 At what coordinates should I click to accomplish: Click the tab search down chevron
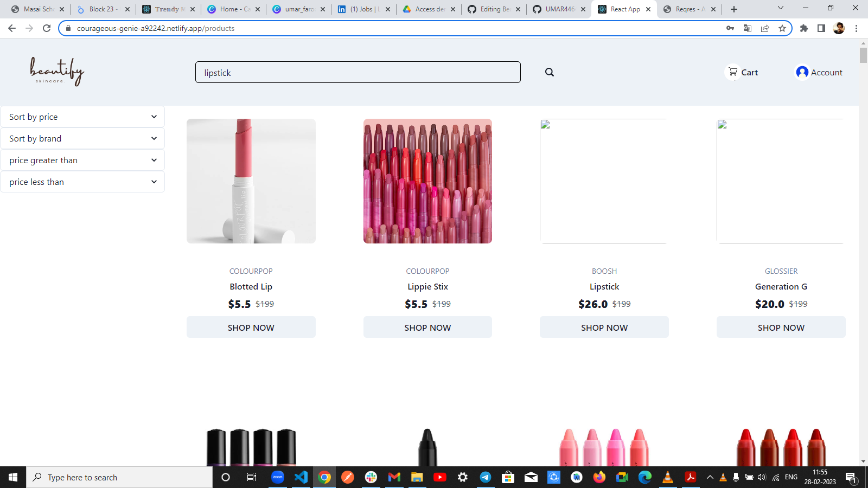tap(781, 8)
